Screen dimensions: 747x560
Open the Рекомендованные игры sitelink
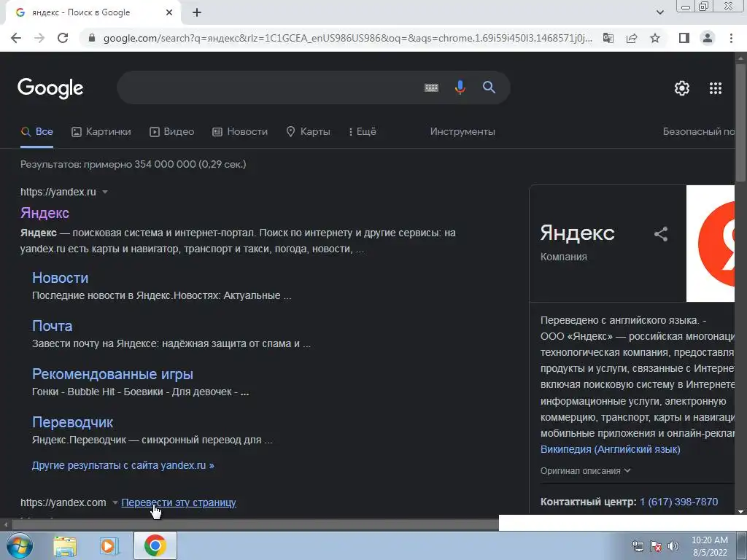tap(113, 374)
